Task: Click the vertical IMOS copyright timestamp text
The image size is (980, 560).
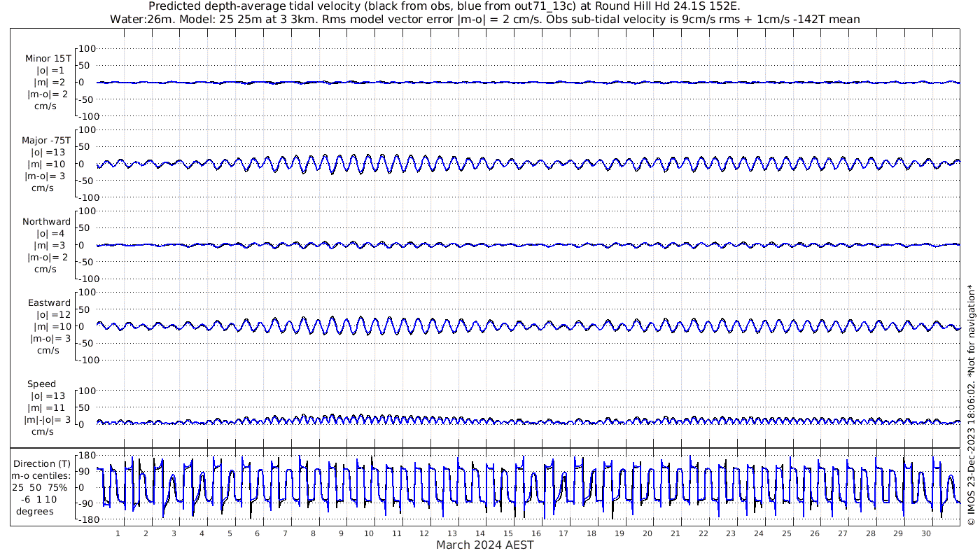Action: point(970,405)
